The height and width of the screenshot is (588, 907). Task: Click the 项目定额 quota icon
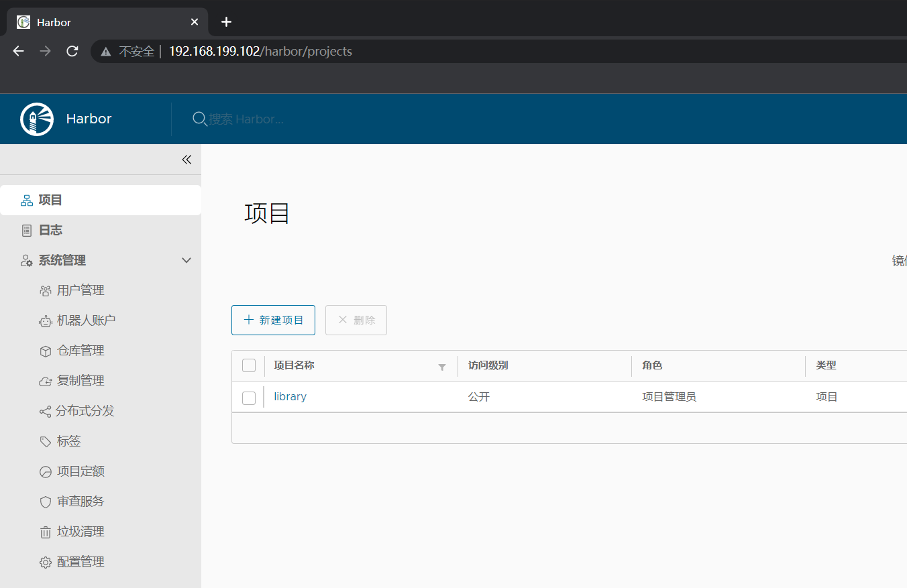click(46, 472)
